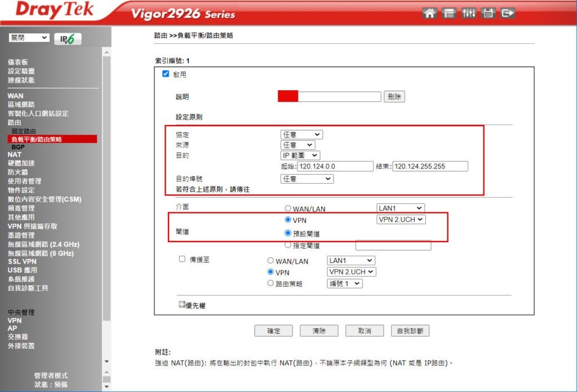Open SSL VPN in sidebar
Screen dimensions: 577x392
coord(22,261)
